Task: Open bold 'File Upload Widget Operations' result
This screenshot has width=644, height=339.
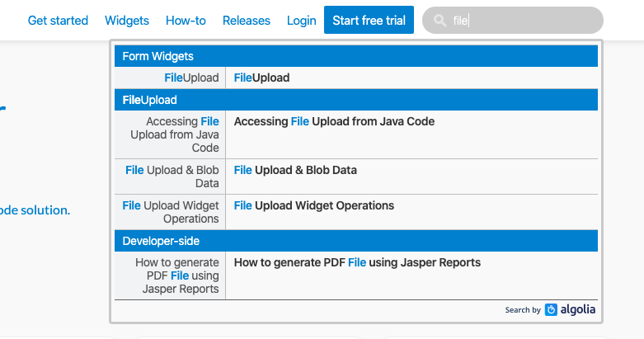Action: pos(314,205)
